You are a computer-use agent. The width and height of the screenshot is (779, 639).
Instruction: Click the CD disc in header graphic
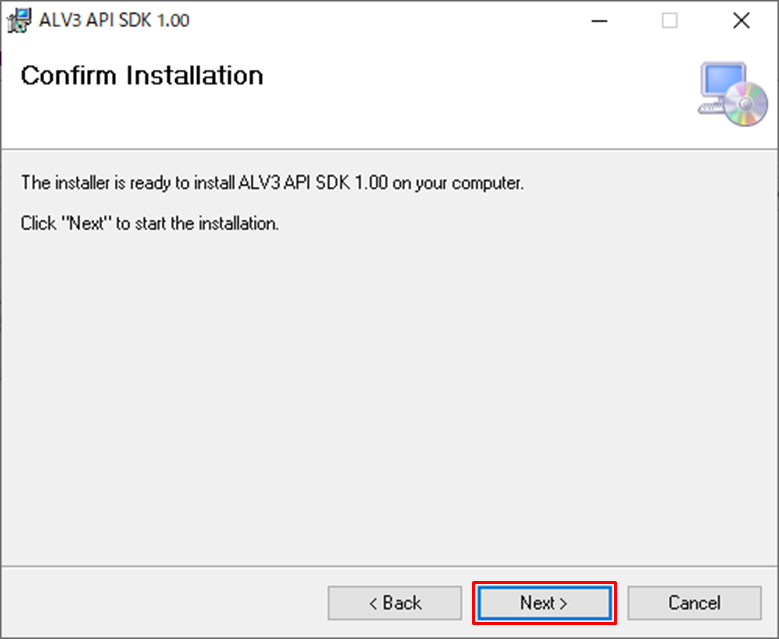click(747, 105)
